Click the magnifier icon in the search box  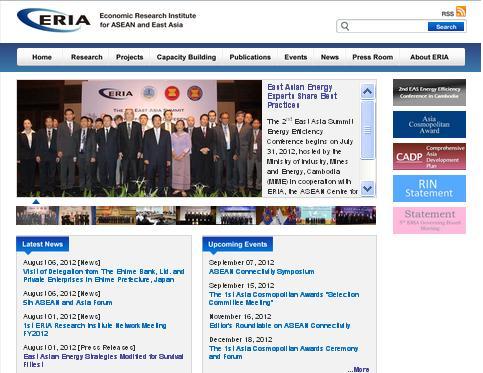coord(345,26)
